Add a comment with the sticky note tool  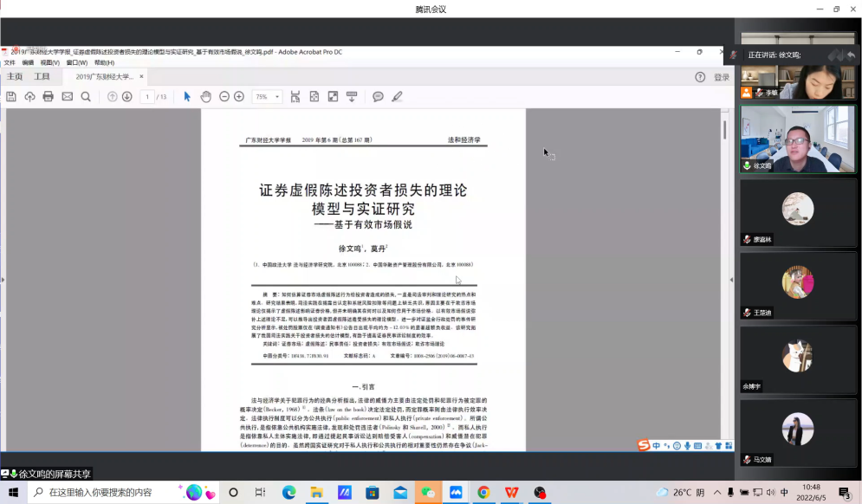coord(378,96)
